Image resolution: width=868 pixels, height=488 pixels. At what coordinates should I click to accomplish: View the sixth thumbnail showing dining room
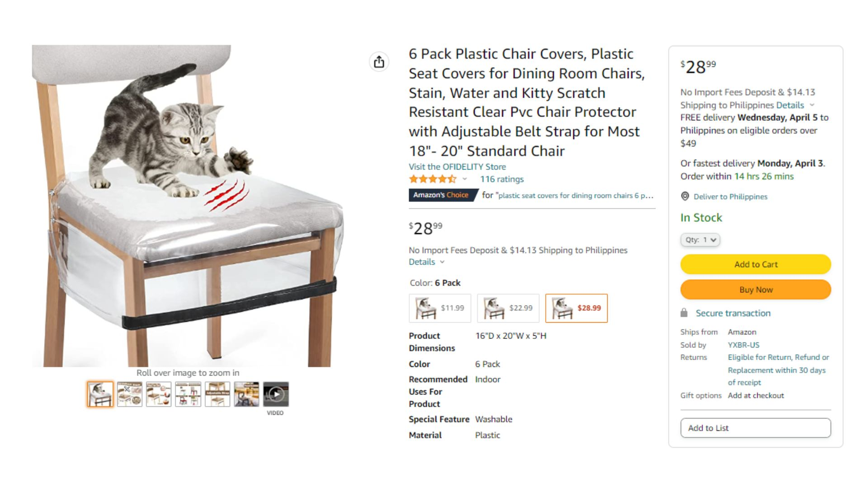[x=246, y=394]
